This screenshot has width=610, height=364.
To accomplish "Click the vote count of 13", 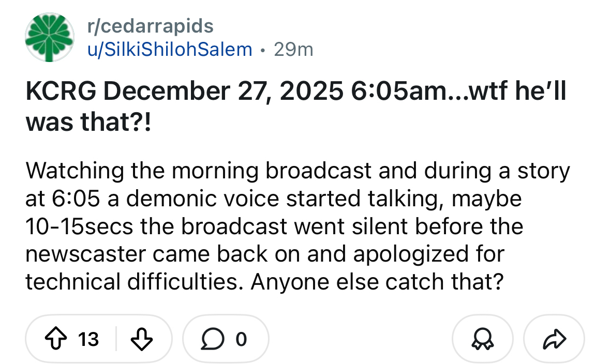I will click(x=88, y=339).
